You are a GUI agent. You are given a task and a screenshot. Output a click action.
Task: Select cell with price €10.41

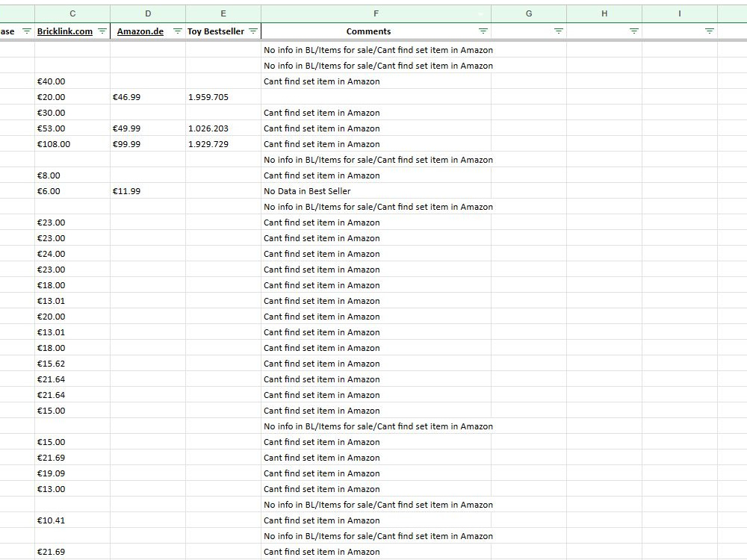[x=72, y=521]
